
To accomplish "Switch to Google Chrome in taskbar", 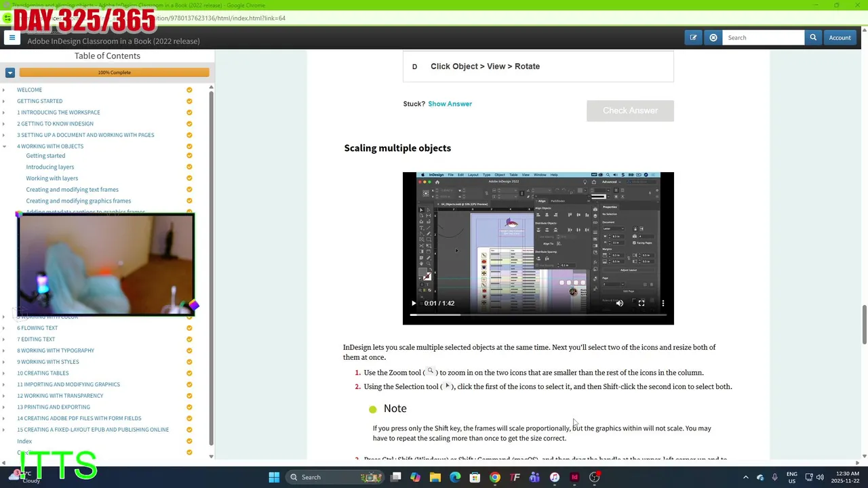I will [495, 477].
